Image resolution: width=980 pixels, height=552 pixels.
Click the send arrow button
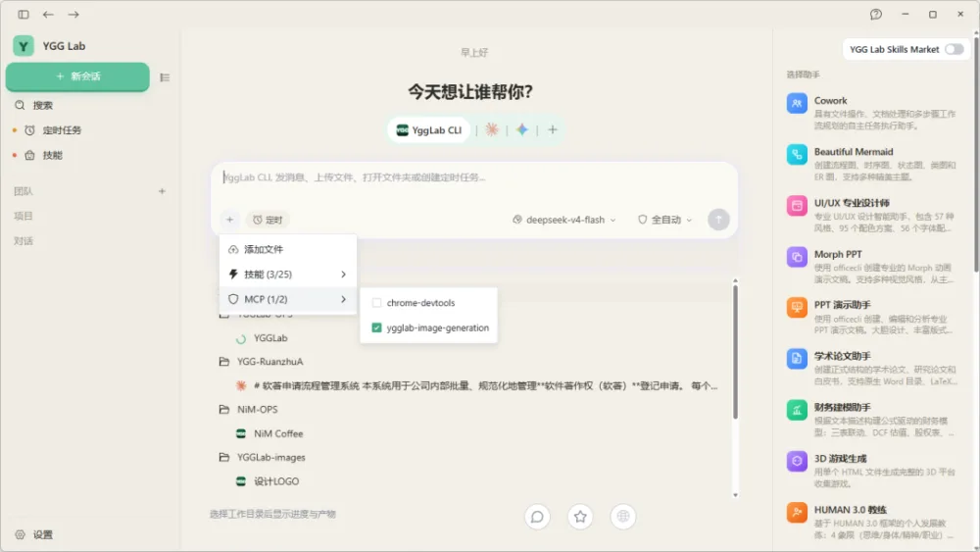tap(718, 220)
